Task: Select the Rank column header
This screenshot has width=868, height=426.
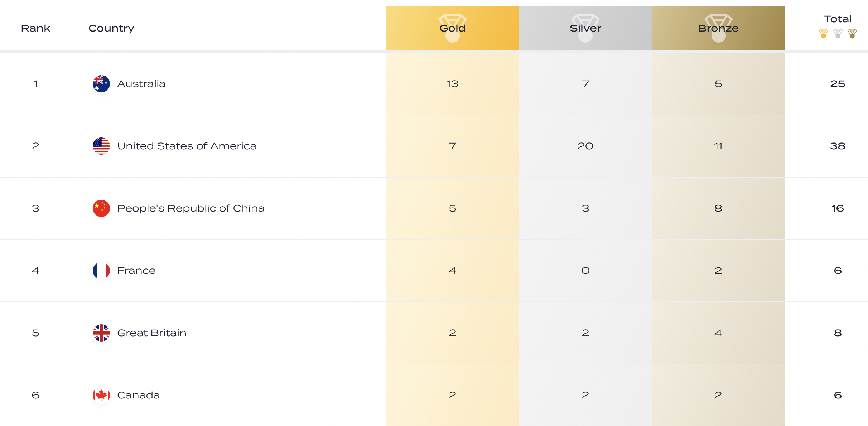Action: (x=35, y=28)
